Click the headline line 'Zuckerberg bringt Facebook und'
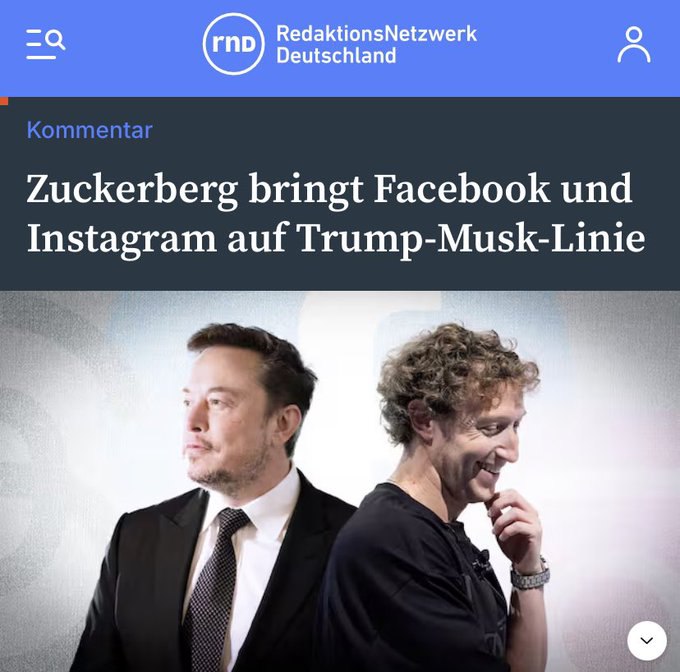This screenshot has height=672, width=680. tap(329, 189)
